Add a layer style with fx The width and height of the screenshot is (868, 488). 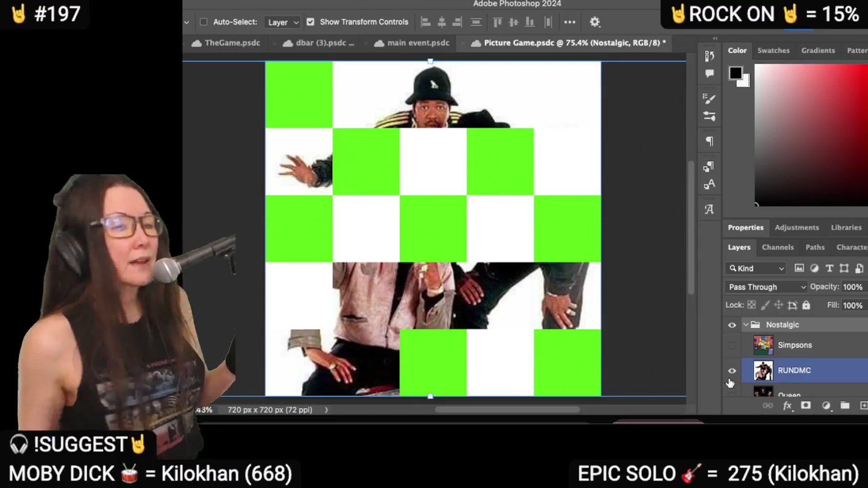point(788,405)
